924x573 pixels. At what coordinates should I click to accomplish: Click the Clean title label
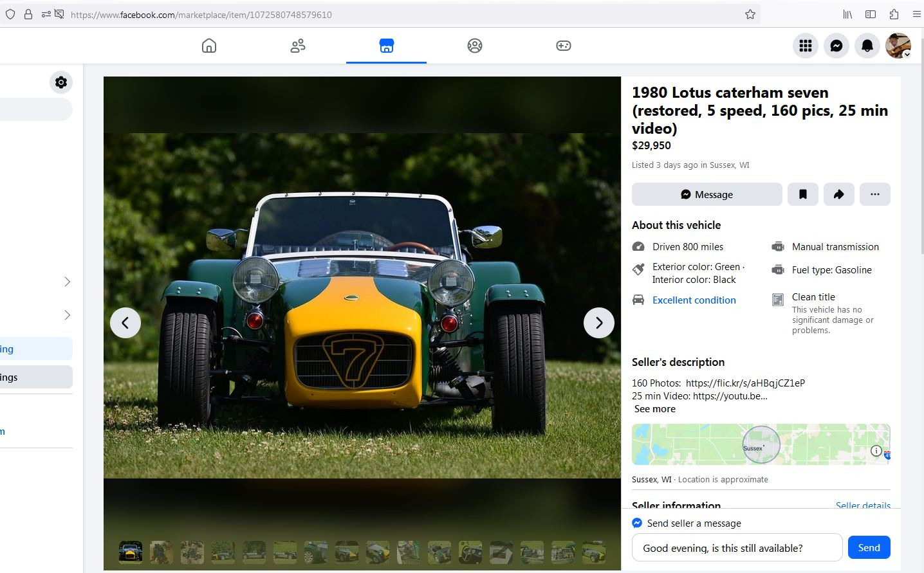point(813,297)
